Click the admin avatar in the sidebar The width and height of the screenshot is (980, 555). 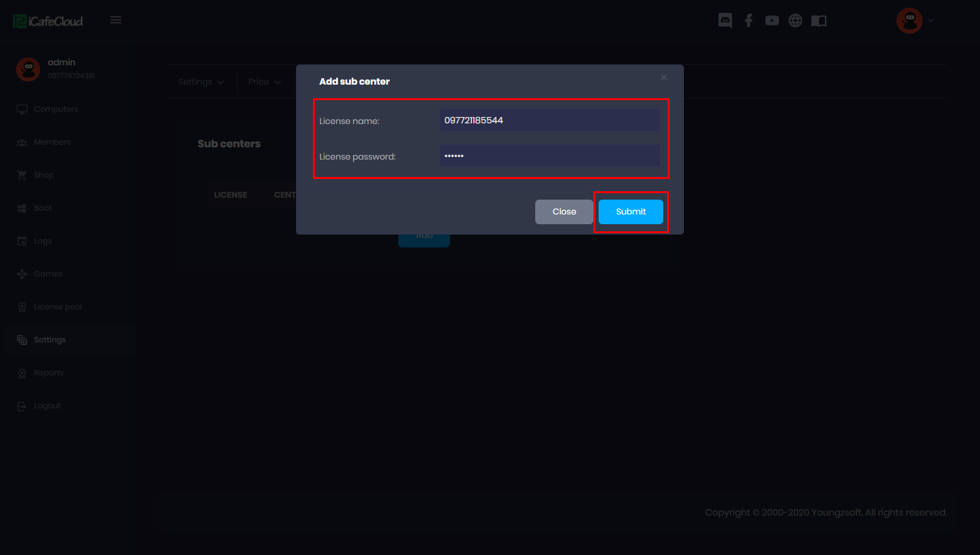[x=28, y=69]
